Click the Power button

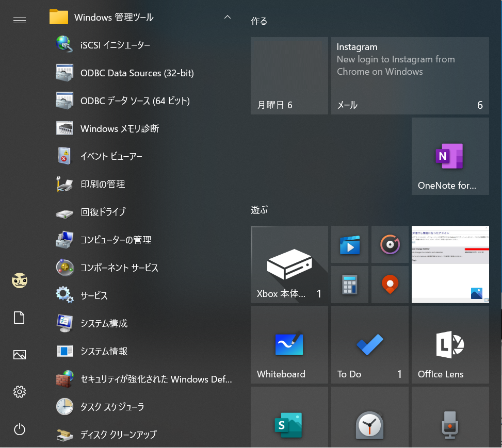pos(20,429)
